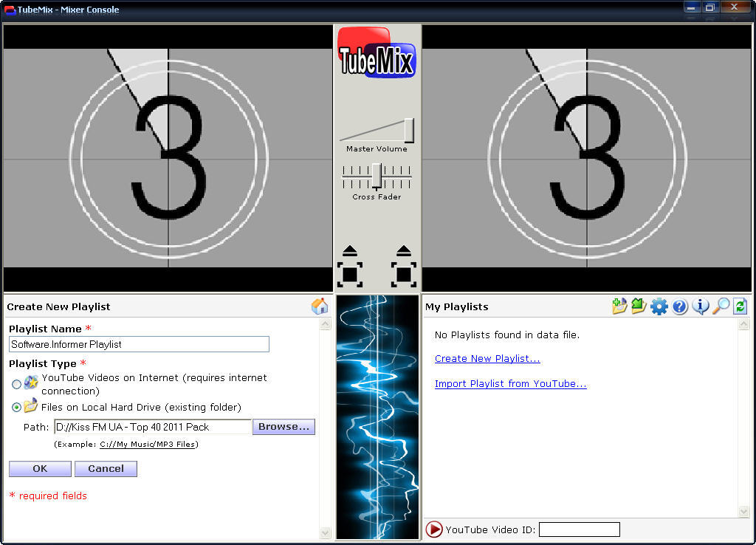This screenshot has width=756, height=545.
Task: Click the new playlist folder icon
Action: [619, 306]
